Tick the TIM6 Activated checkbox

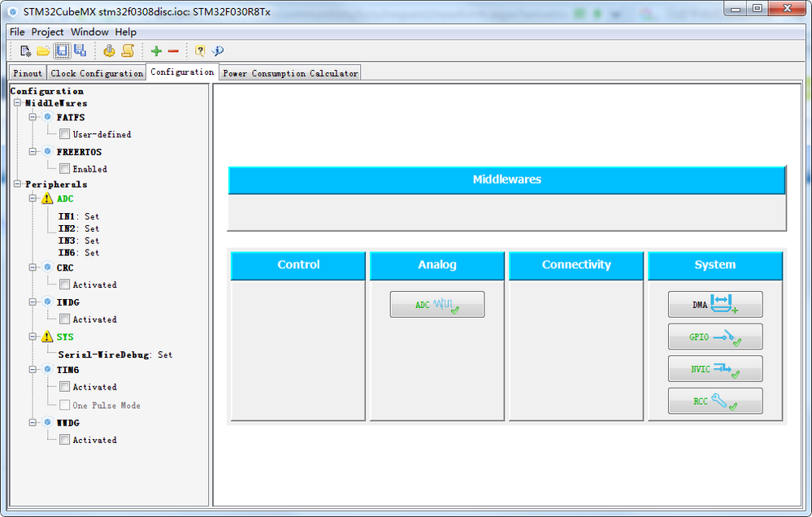[x=65, y=387]
